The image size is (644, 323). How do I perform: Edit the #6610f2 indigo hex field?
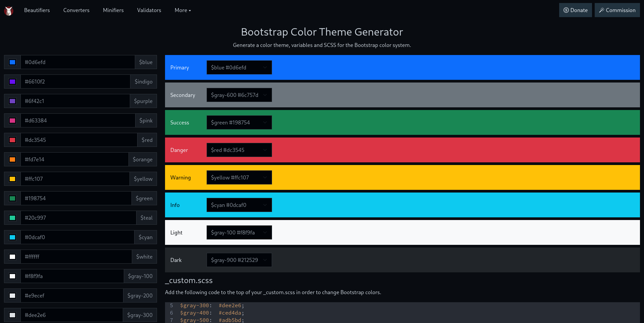point(75,82)
